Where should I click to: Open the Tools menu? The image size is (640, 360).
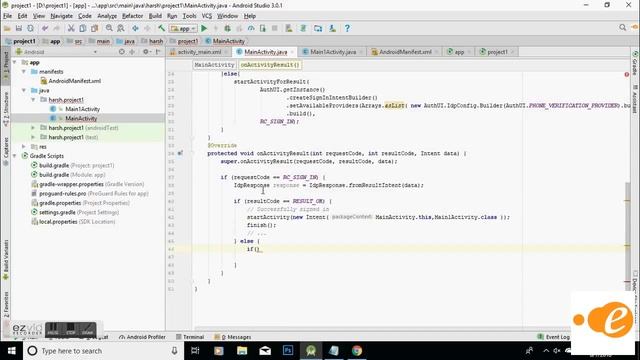189,16
